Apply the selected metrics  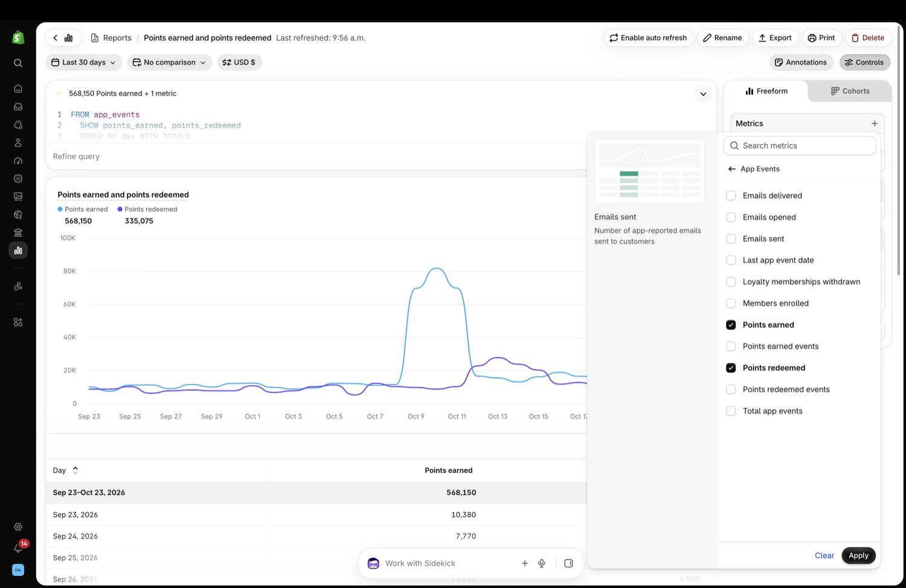tap(858, 555)
